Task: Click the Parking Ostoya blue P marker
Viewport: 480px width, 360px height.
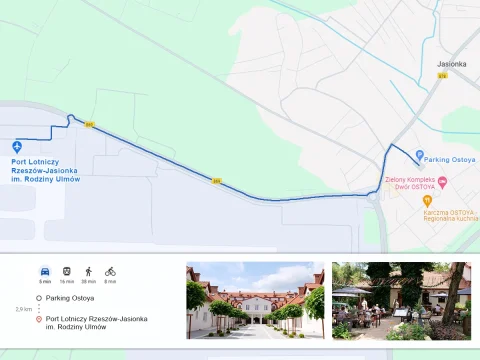Action: 419,155
